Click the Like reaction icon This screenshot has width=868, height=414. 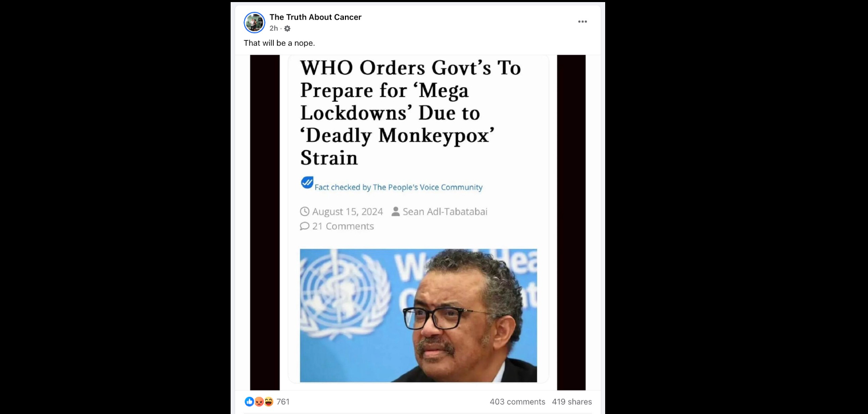coord(249,402)
